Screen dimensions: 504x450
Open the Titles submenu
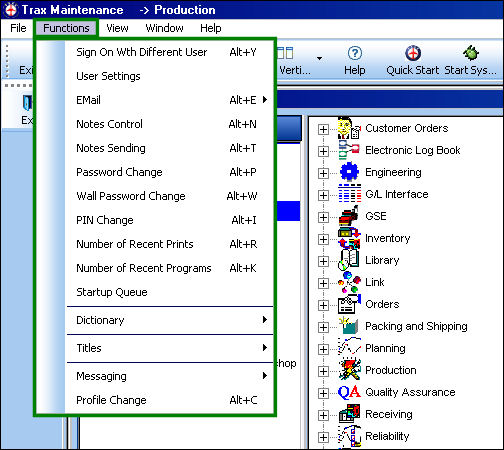[170, 348]
